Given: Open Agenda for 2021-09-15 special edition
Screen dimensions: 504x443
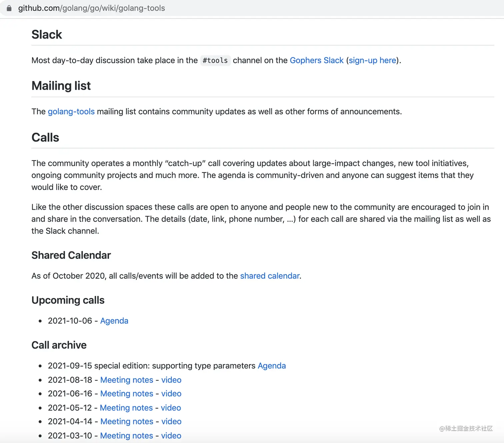Looking at the screenshot, I should tap(272, 366).
